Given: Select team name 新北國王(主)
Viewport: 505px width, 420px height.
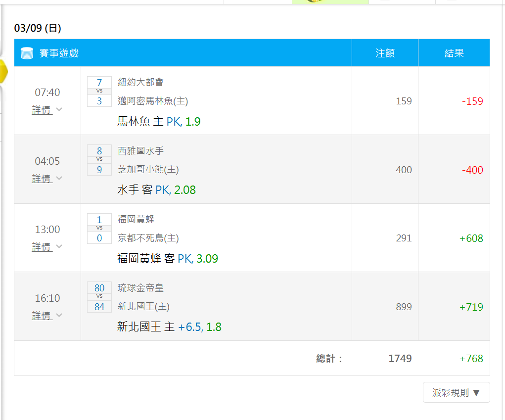Looking at the screenshot, I should (143, 306).
